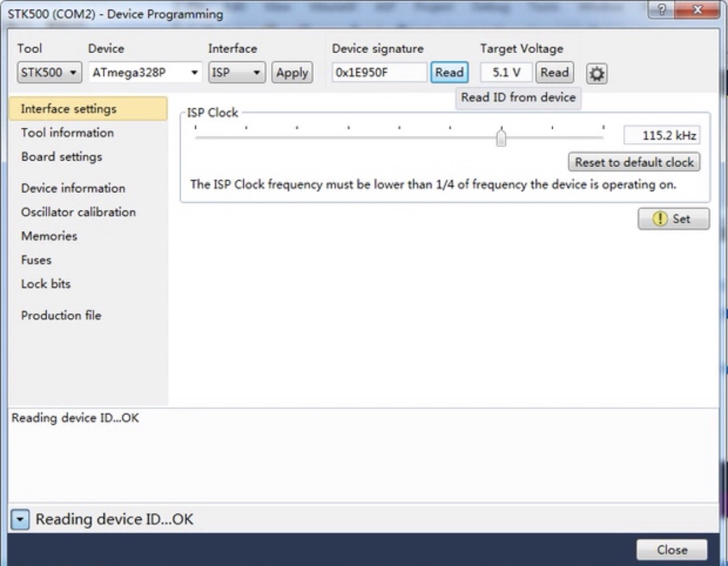Click the yellow warning icon on Set
The width and height of the screenshot is (728, 566).
660,218
